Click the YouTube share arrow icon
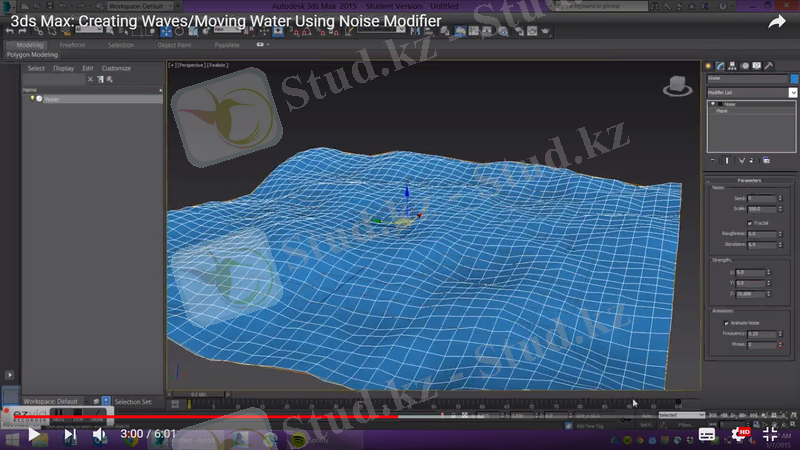800x450 pixels. pos(777,21)
